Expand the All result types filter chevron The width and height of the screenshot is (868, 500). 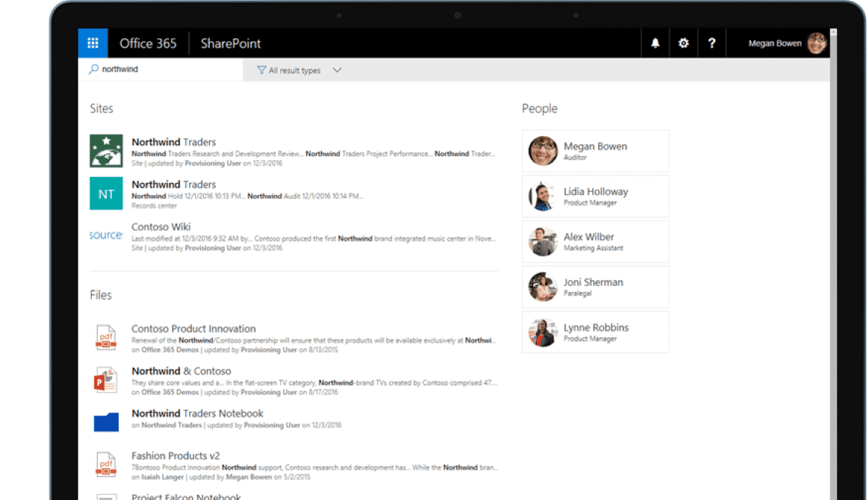tap(337, 70)
